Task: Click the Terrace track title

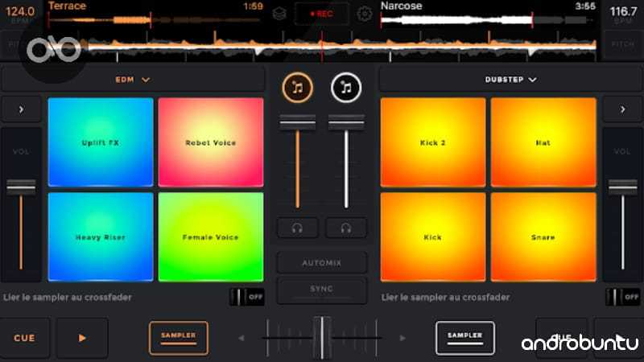Action: pyautogui.click(x=68, y=6)
